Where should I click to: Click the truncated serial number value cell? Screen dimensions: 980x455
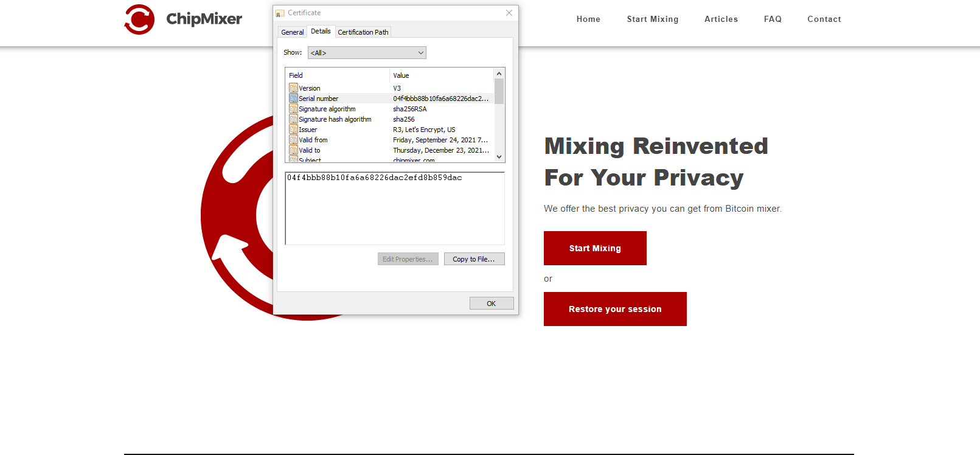441,99
